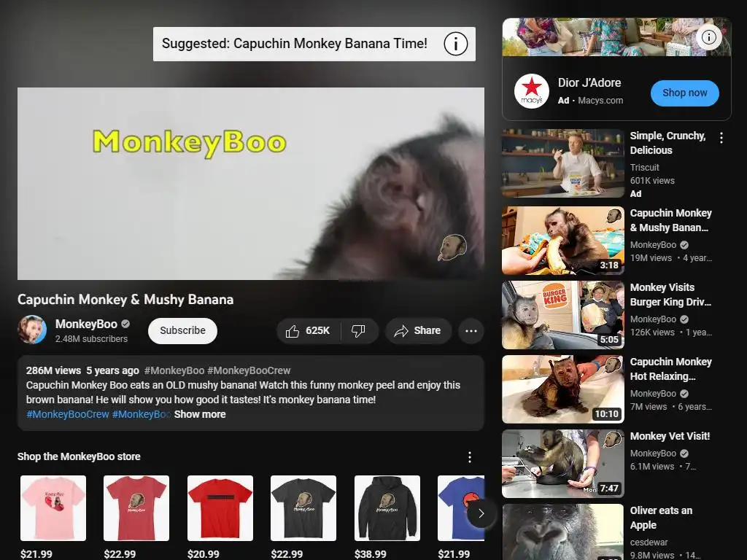747x560 pixels.
Task: Open Monkey Visits Burger King thumbnail
Action: pos(562,315)
